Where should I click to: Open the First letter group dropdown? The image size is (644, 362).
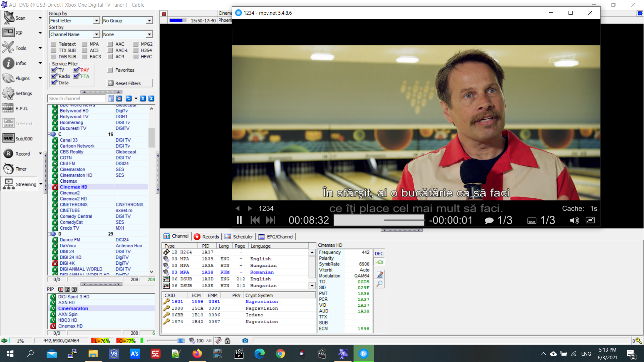coord(96,21)
